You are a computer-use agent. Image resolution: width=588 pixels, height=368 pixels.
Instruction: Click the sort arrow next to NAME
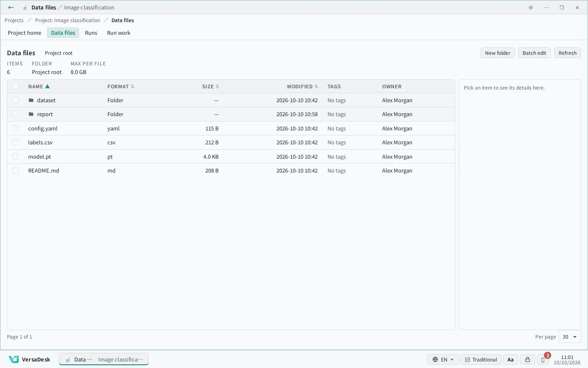(x=47, y=86)
